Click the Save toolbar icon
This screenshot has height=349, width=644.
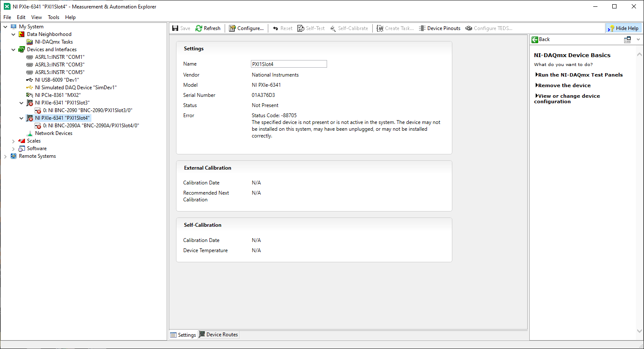point(175,28)
